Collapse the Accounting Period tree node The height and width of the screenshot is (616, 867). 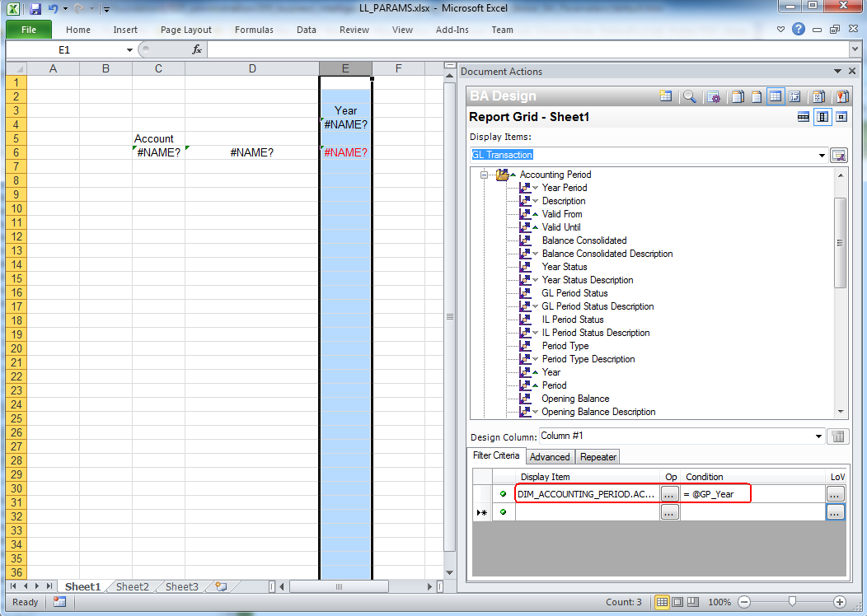pyautogui.click(x=484, y=175)
